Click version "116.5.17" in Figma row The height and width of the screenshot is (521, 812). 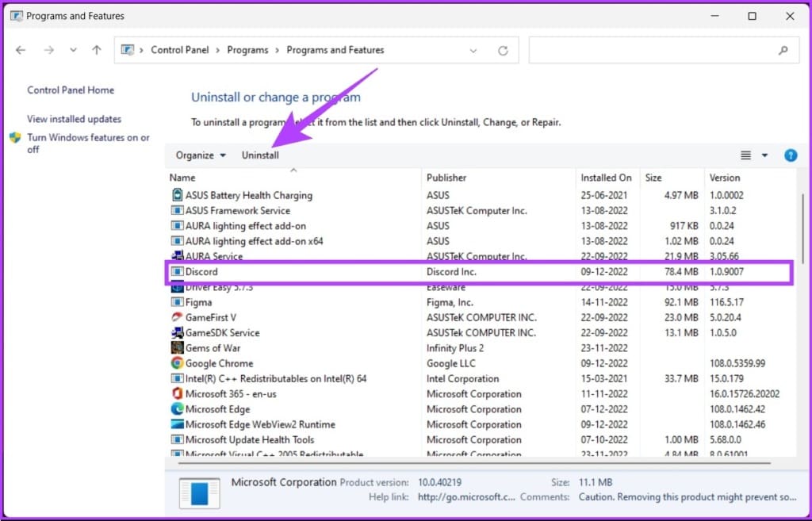[726, 302]
